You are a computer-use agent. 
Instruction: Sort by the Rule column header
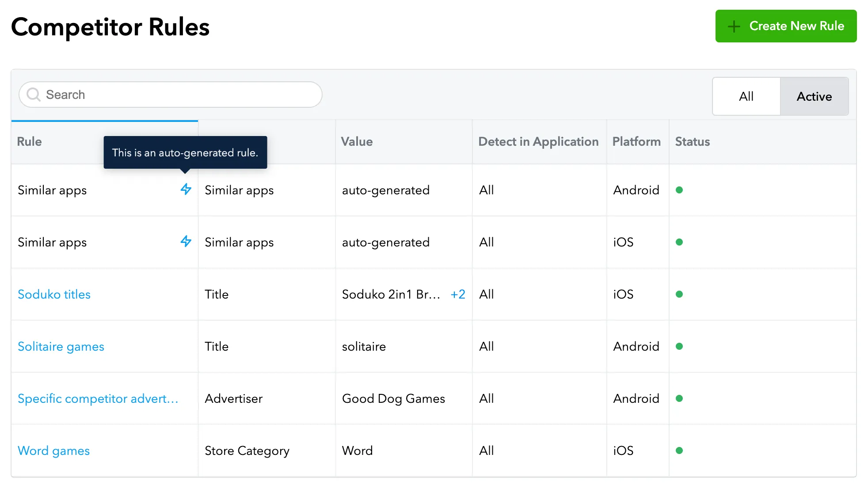pos(29,141)
